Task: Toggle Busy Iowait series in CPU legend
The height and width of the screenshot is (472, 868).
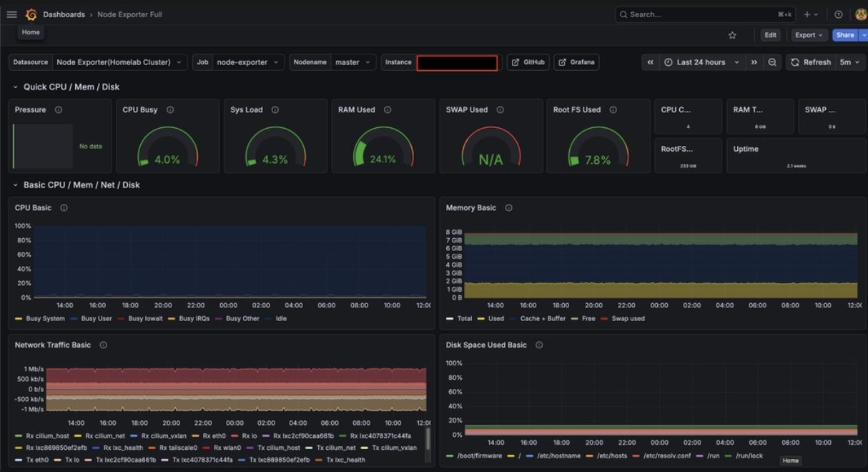Action: coord(145,319)
